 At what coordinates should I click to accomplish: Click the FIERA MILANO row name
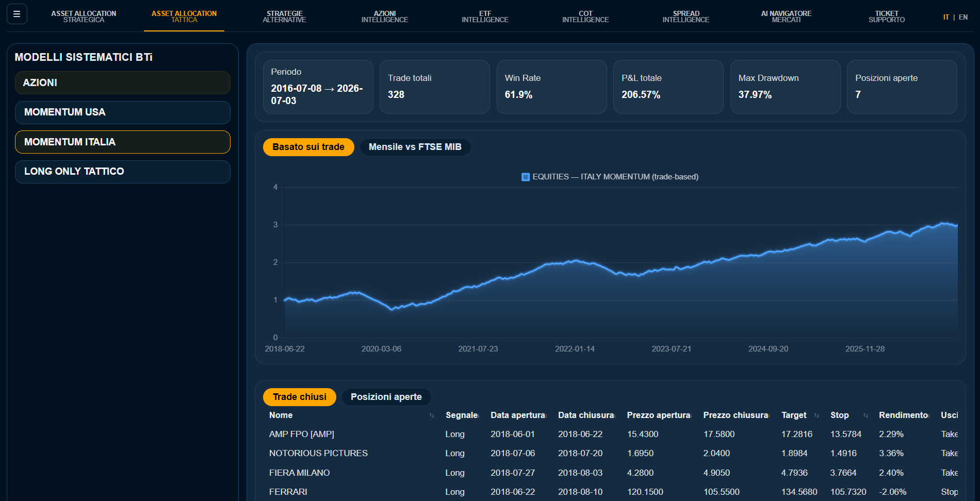tap(299, 473)
